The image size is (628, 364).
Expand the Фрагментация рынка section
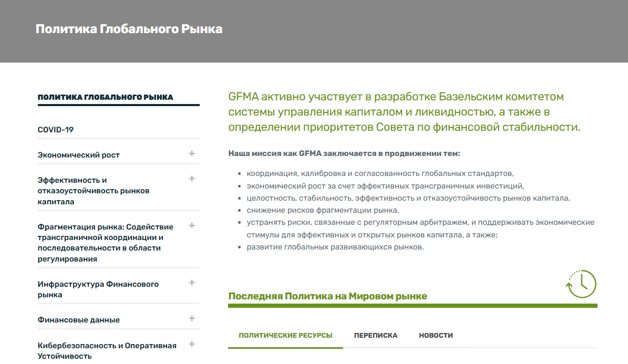pyautogui.click(x=192, y=225)
